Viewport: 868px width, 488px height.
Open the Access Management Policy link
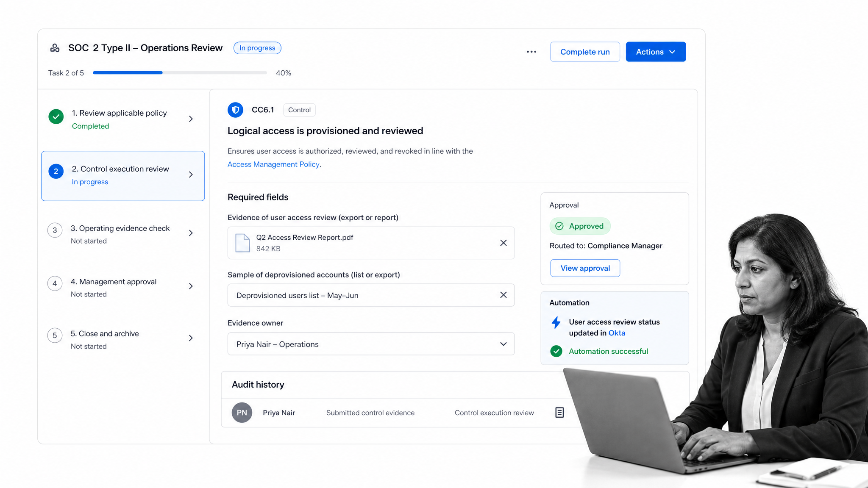pos(273,164)
